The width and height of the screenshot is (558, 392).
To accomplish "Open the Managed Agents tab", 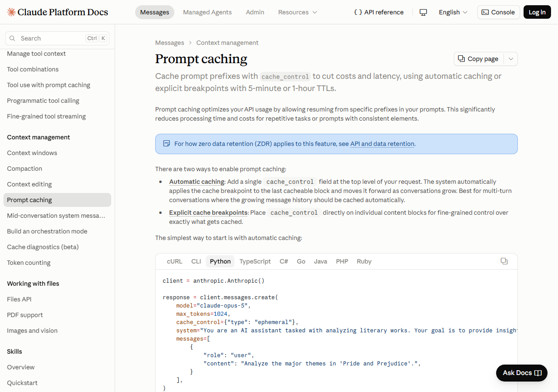I will (208, 12).
